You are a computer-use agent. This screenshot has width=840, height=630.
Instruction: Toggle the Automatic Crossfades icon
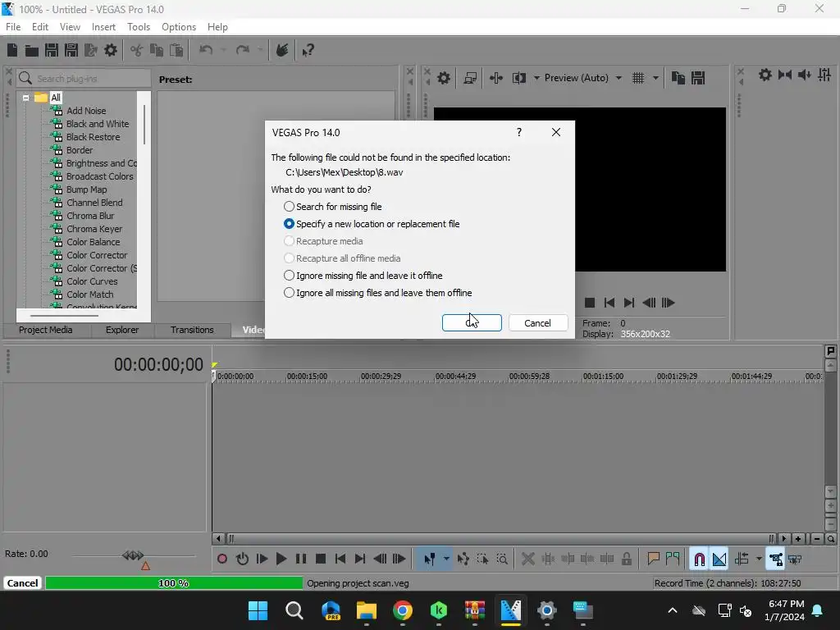point(719,559)
